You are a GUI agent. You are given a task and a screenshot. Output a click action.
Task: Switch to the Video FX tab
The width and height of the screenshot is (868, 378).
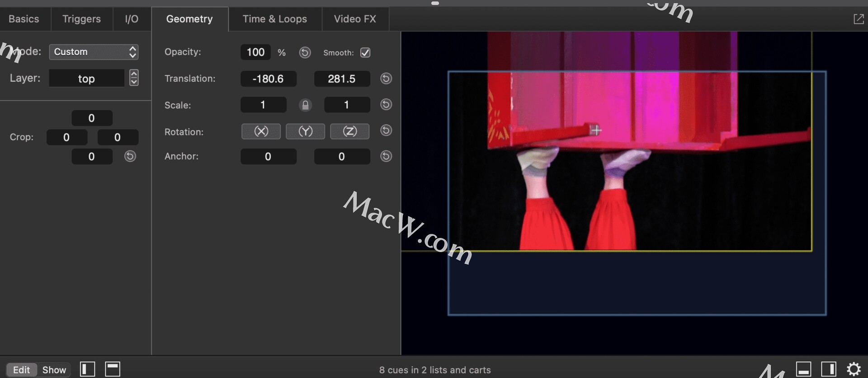[355, 19]
